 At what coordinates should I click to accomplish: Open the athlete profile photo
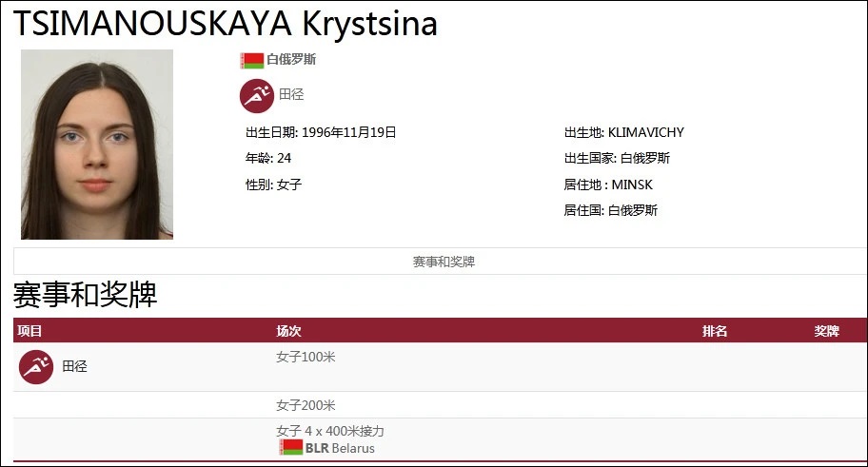(x=97, y=144)
